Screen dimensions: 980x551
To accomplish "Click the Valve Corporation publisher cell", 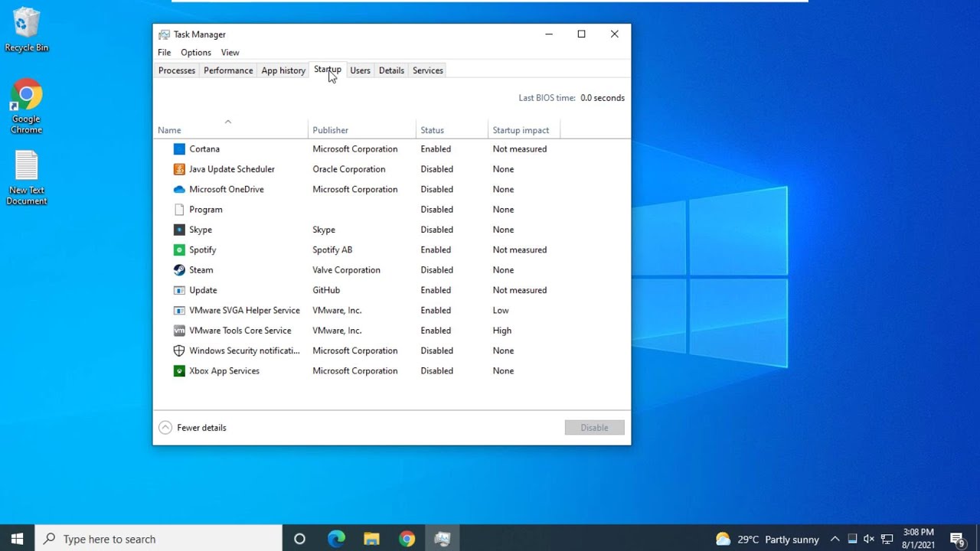I will click(x=346, y=270).
